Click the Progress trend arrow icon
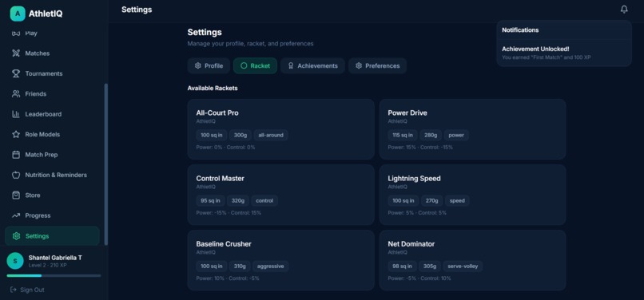This screenshot has width=644, height=300. coord(16,215)
